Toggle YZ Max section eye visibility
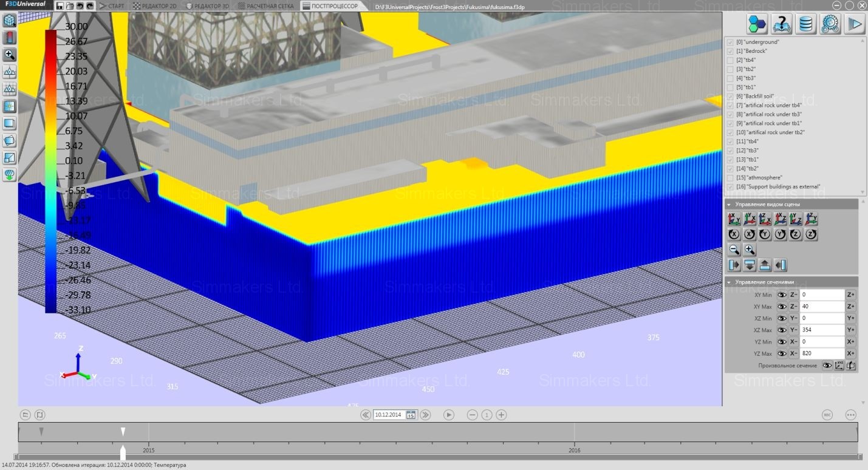Viewport: 868px width, 470px height. coord(782,353)
